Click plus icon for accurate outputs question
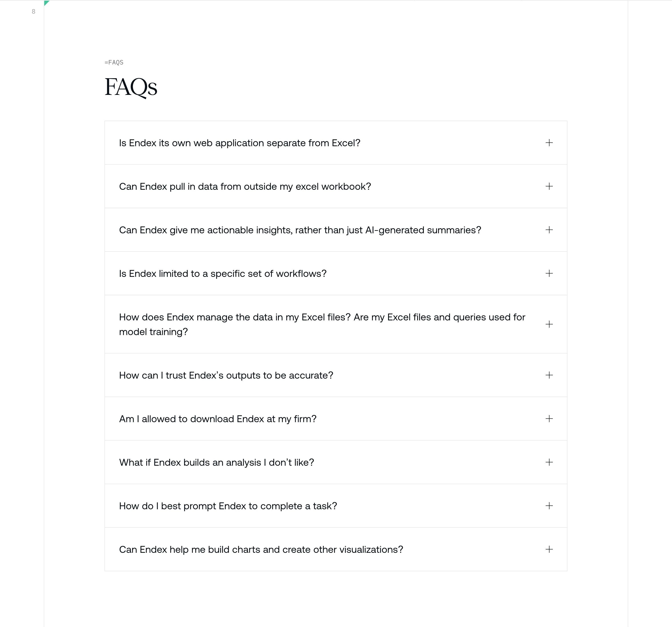 coord(549,375)
